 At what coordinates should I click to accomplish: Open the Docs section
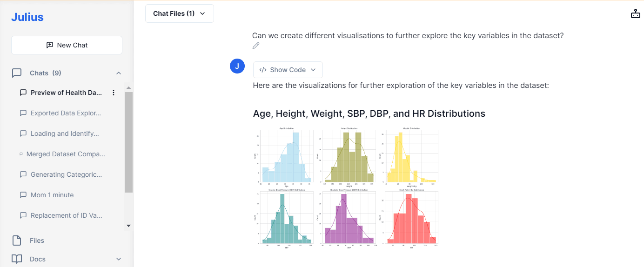pos(38,259)
